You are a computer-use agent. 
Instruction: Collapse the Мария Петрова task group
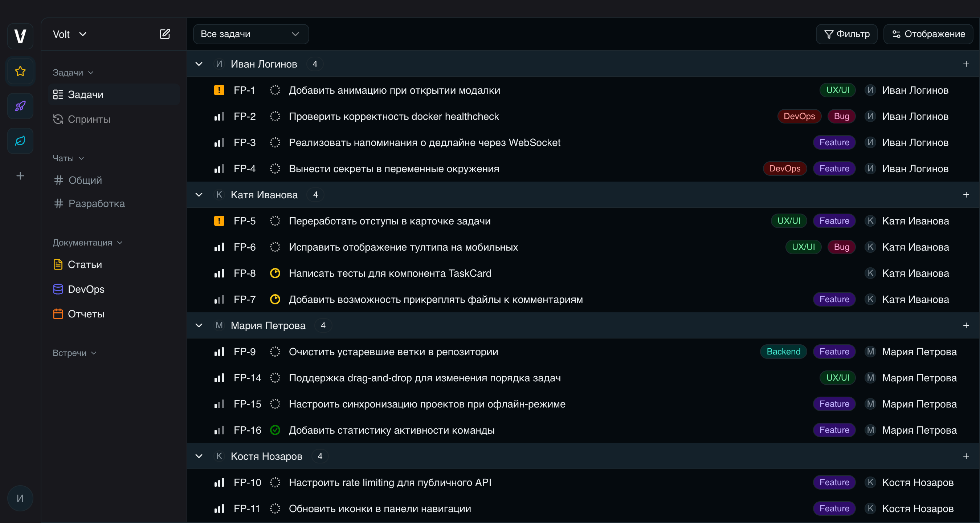click(199, 325)
